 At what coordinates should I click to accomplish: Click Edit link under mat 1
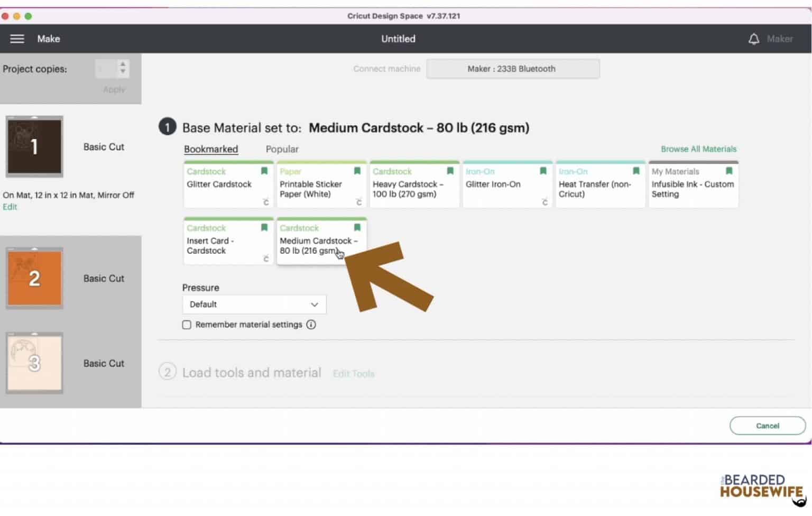[x=10, y=207]
